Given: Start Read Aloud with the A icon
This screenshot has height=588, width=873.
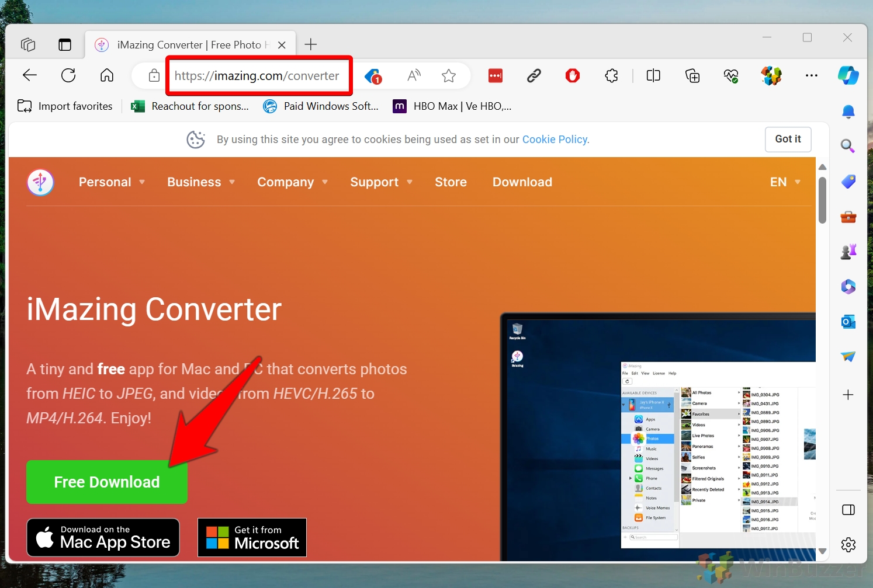Looking at the screenshot, I should click(414, 75).
